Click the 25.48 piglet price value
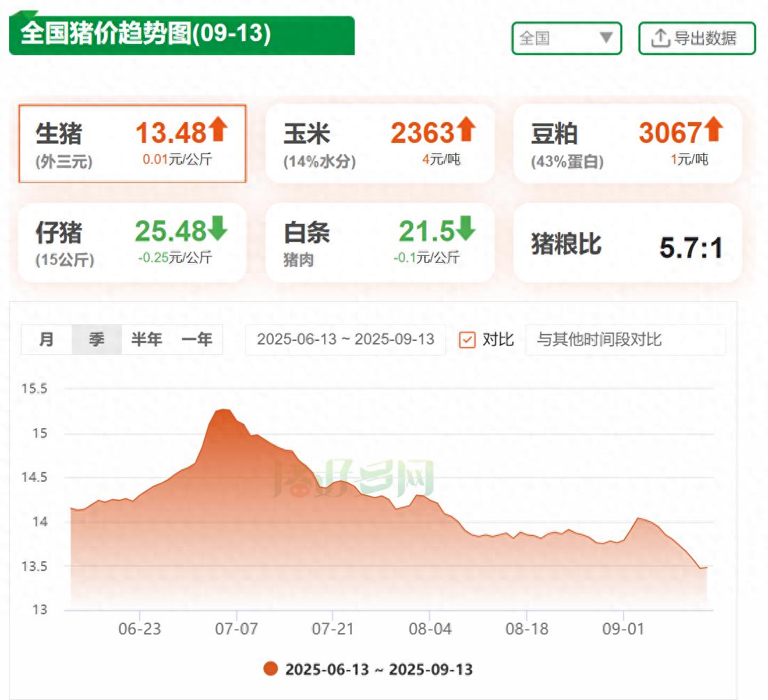768x700 pixels. [x=171, y=231]
